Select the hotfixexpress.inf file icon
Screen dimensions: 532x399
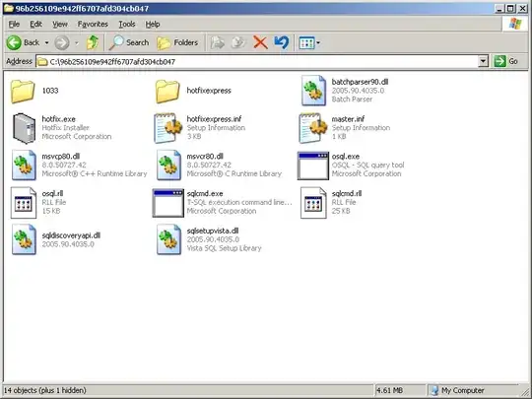(168, 128)
